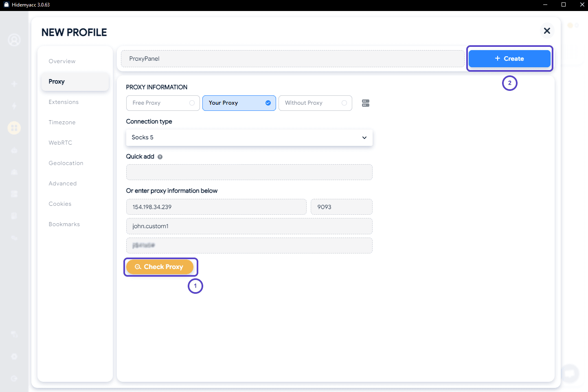Click the empty Quick add field
The width and height of the screenshot is (588, 392).
click(x=249, y=172)
